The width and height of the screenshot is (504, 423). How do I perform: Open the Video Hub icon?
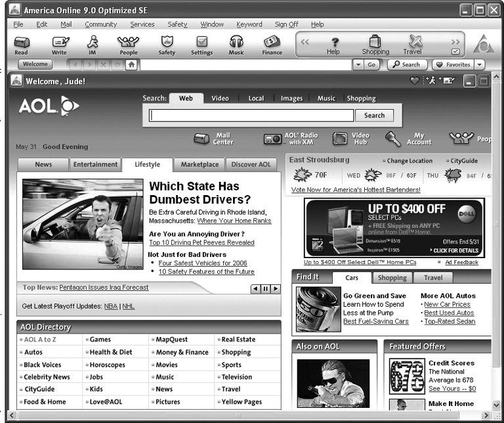click(x=340, y=139)
